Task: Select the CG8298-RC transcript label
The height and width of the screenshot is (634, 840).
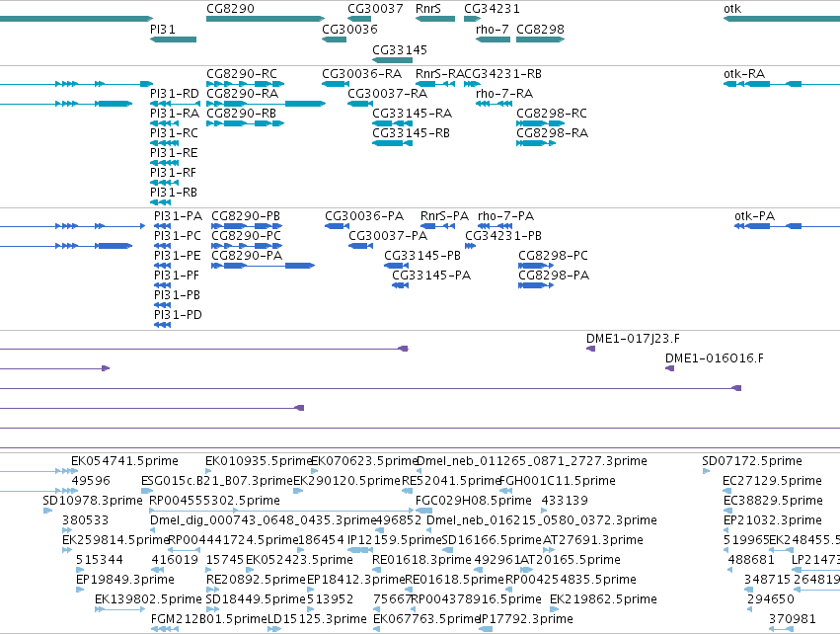Action: (x=551, y=114)
